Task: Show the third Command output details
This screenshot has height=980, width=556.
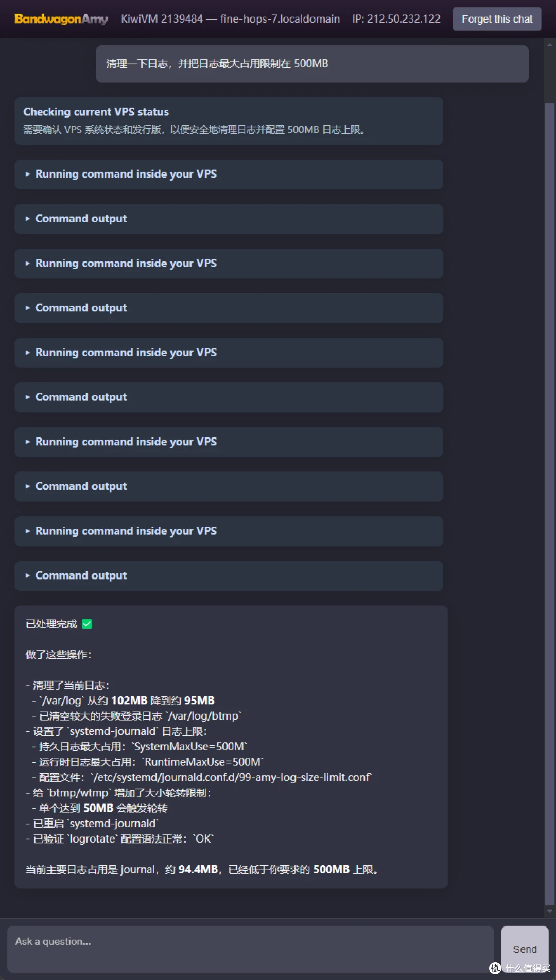Action: click(x=229, y=397)
